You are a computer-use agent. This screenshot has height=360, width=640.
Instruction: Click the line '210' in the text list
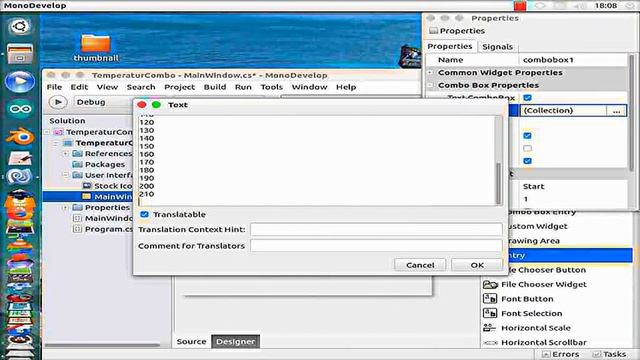pyautogui.click(x=147, y=194)
